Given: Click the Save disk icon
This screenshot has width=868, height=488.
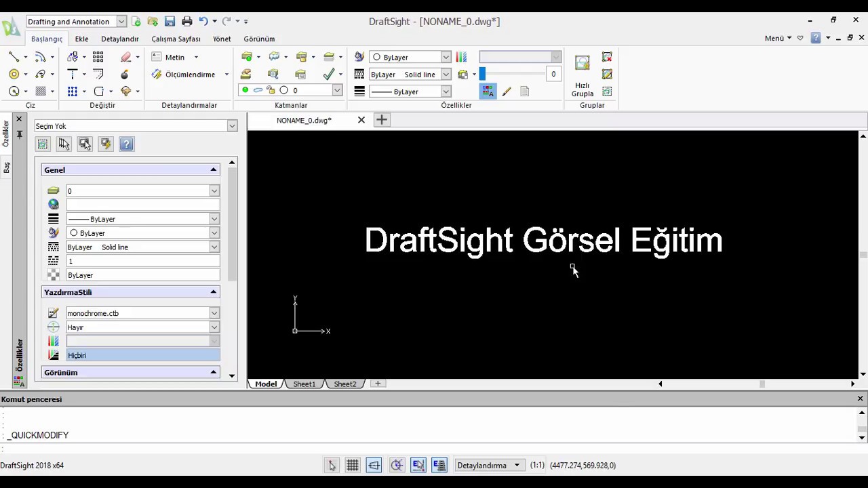Looking at the screenshot, I should (170, 21).
